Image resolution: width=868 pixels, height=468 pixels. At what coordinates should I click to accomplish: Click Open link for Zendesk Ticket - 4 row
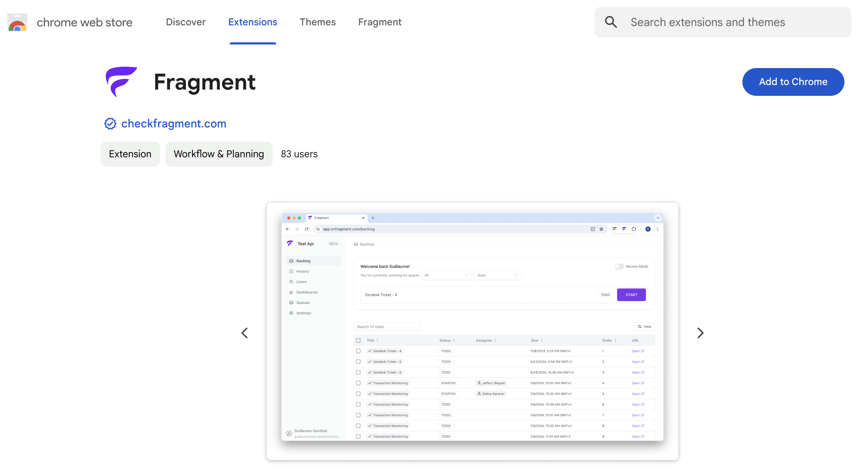[x=638, y=351]
